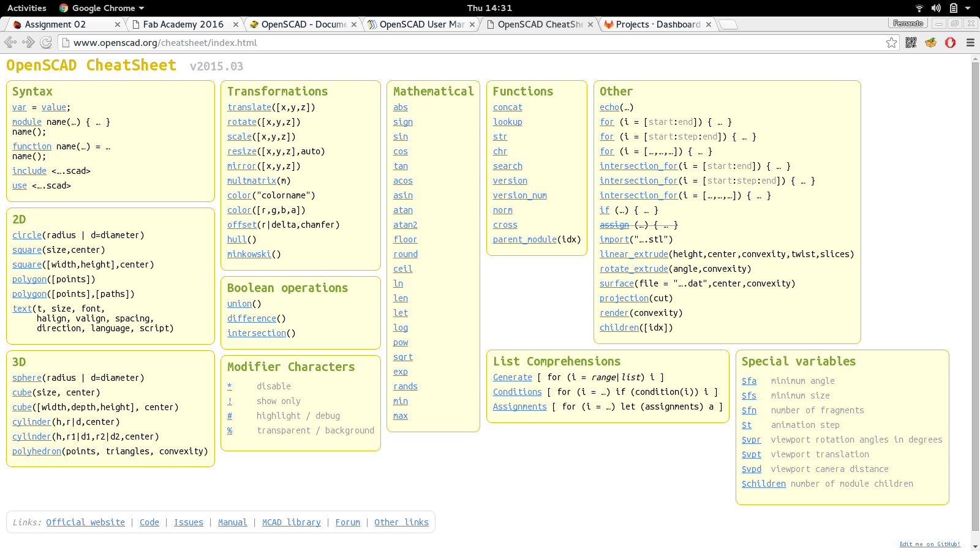Viewport: 980px width, 551px height.
Task: Open the polyhedron link
Action: [37, 451]
